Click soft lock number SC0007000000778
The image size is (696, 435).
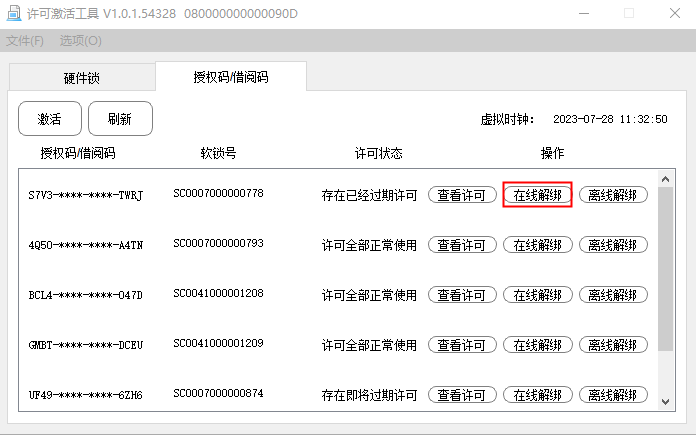click(218, 193)
